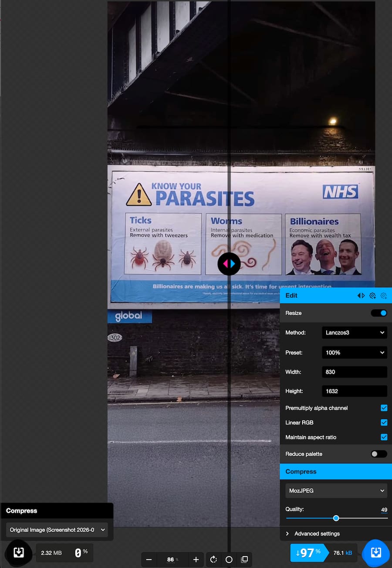Click the Quality slider handle
The image size is (392, 568).
[336, 518]
